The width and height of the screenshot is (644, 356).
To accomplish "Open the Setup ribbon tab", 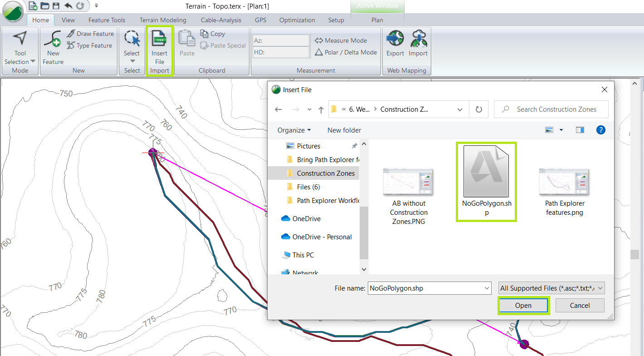I will [x=336, y=20].
